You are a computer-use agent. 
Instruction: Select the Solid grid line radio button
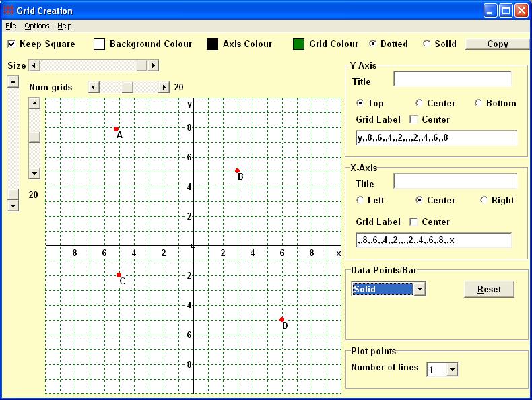426,44
